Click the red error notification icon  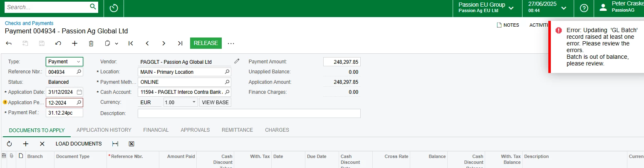559,30
